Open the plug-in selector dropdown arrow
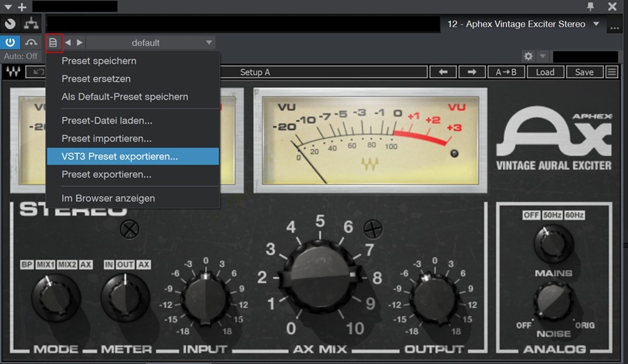 click(596, 24)
